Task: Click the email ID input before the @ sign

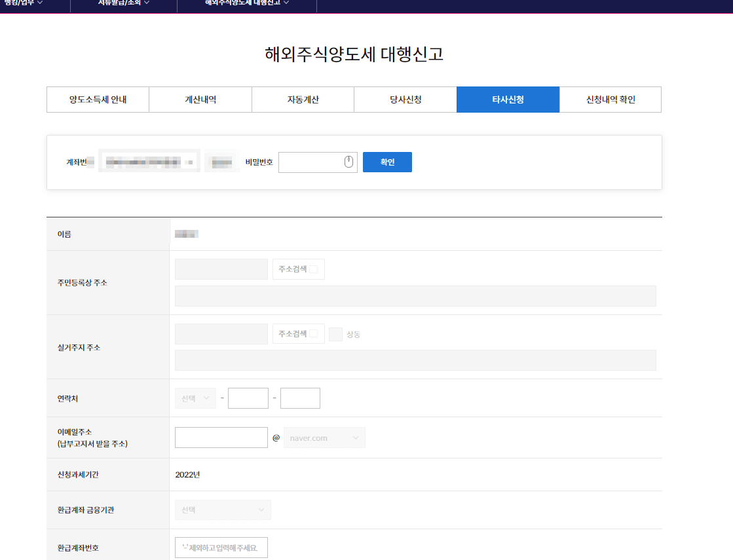Action: click(221, 438)
